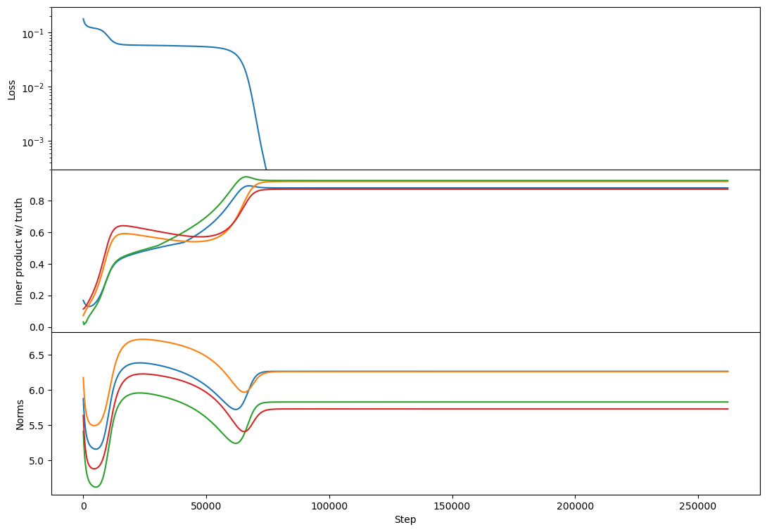
Task: Click the orange Norms curve at its peak
Action: coord(141,339)
